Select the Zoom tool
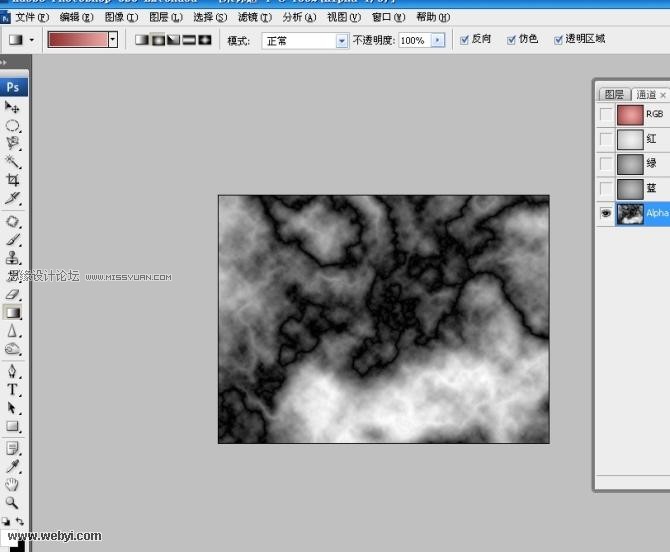Image resolution: width=670 pixels, height=552 pixels. click(12, 503)
